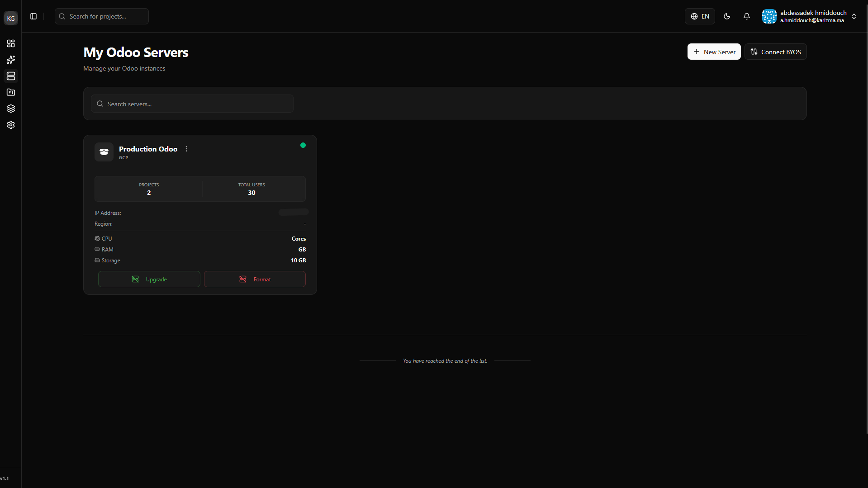Screen dimensions: 868x488
Task: Click the green status indicator dot
Action: point(303,145)
